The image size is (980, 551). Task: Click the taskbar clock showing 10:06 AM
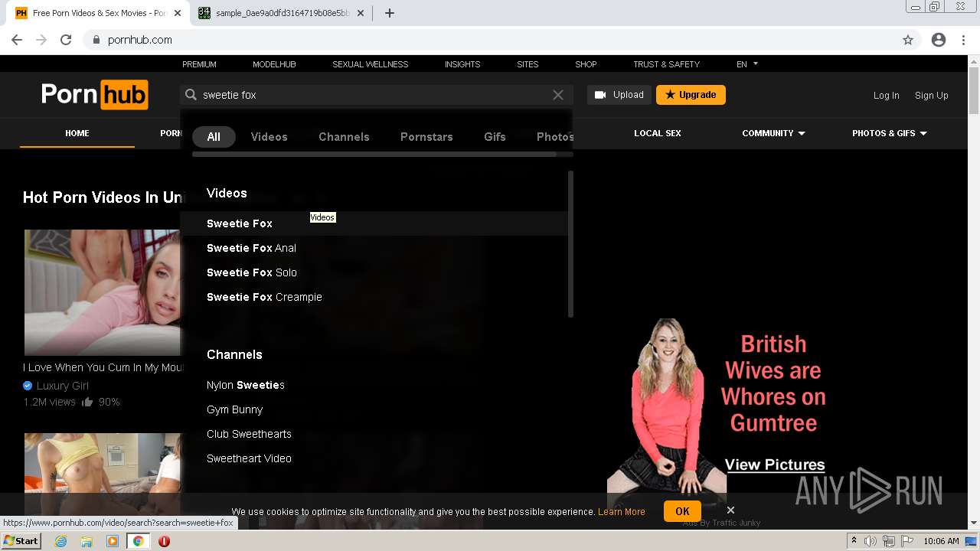point(941,541)
